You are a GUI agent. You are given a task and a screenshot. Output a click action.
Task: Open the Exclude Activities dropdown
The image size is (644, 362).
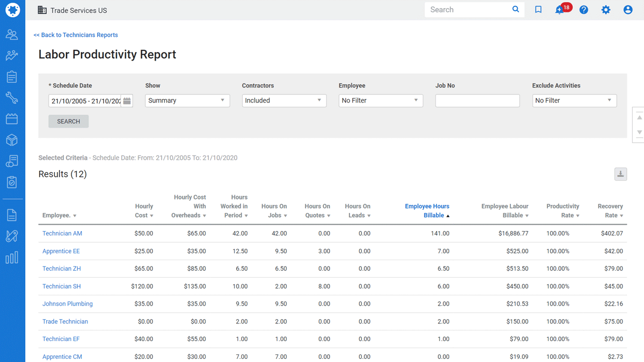[x=574, y=101]
